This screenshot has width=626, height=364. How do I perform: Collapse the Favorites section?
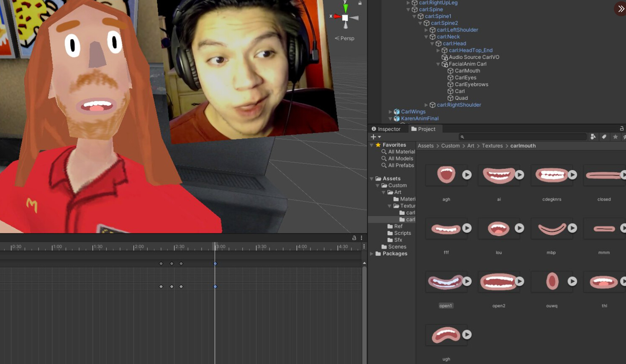(372, 145)
